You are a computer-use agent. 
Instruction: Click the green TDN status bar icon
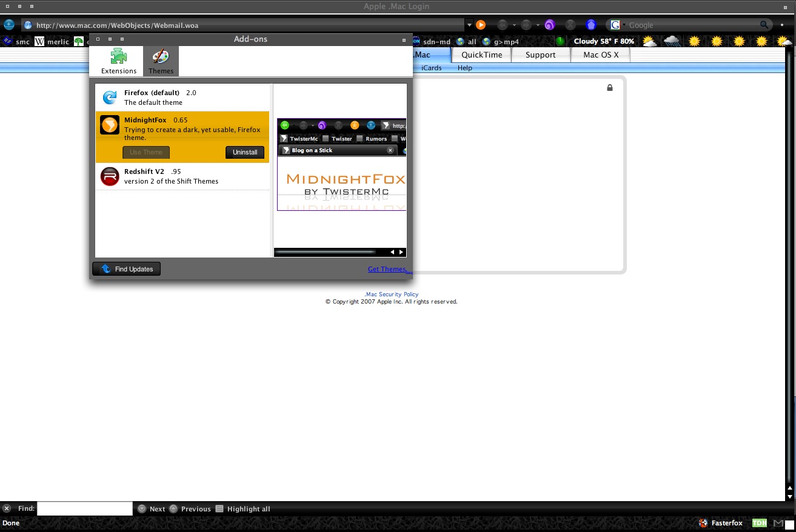point(760,523)
